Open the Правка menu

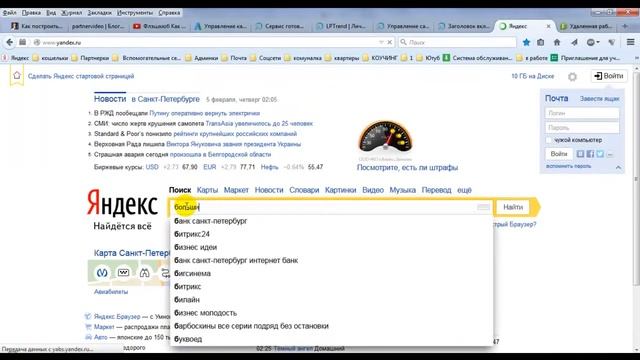click(31, 13)
